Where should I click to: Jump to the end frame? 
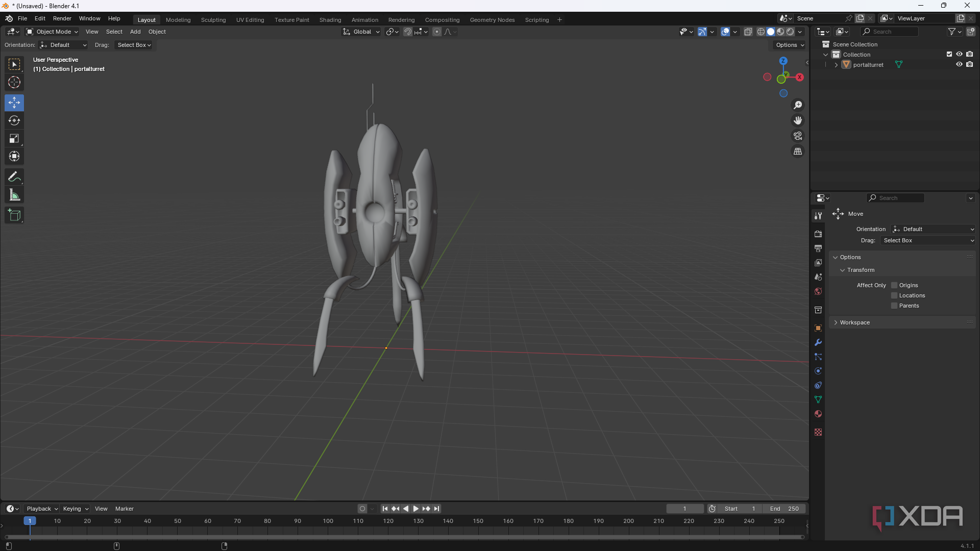436,509
